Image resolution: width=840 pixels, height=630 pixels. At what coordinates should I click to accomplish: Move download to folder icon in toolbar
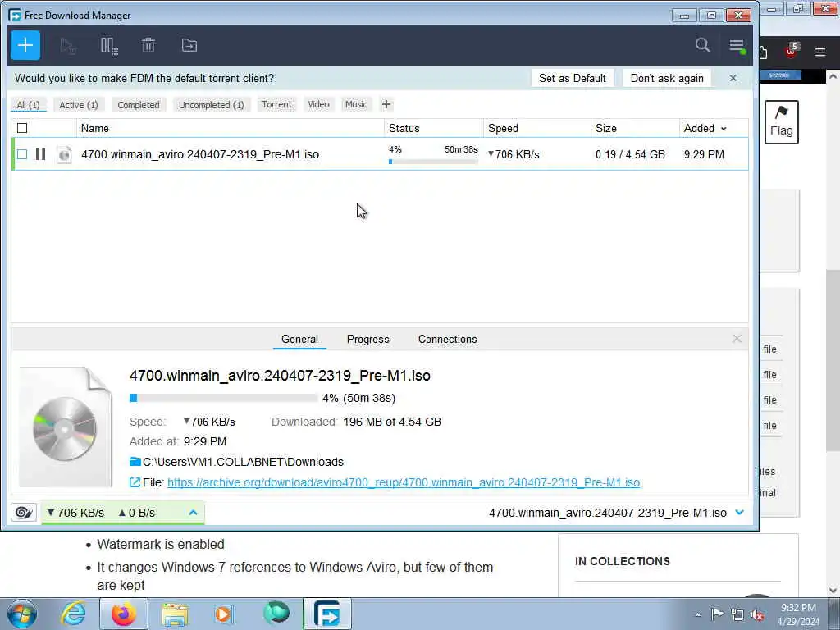[x=189, y=46]
